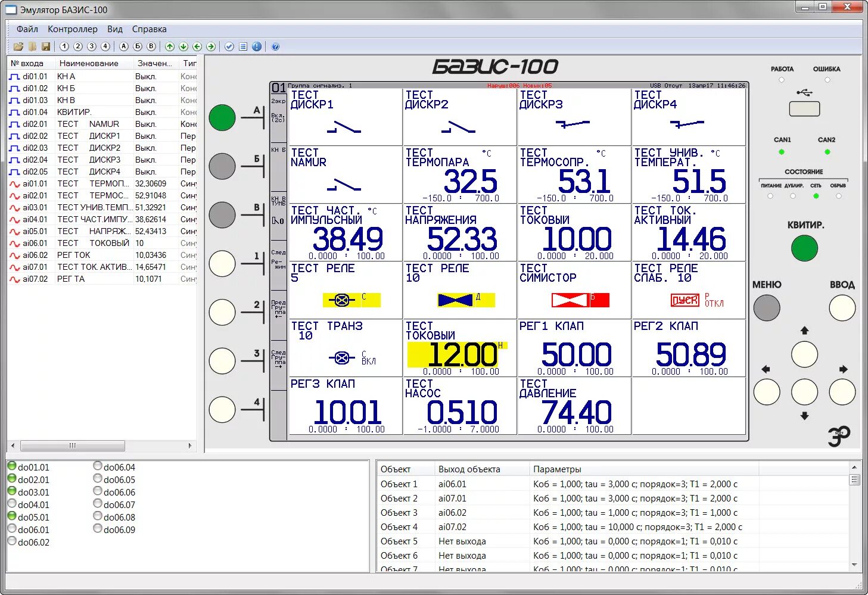Click the ТЕСТ СИМИСТОР red valve tile
This screenshot has height=595, width=868.
pyautogui.click(x=574, y=290)
